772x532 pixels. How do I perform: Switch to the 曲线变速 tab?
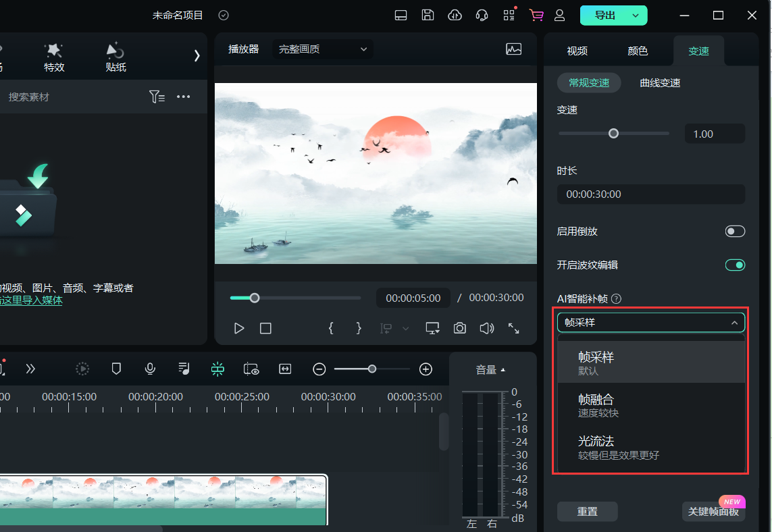[x=659, y=82]
